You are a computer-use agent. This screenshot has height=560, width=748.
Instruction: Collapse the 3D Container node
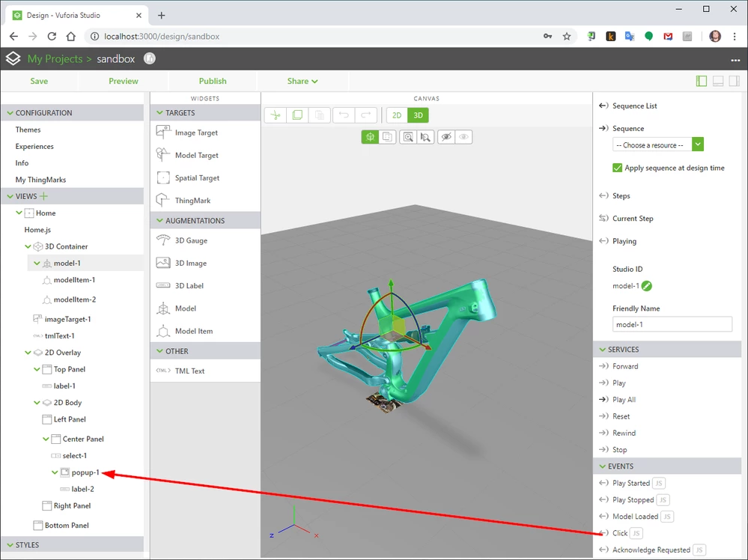(28, 246)
